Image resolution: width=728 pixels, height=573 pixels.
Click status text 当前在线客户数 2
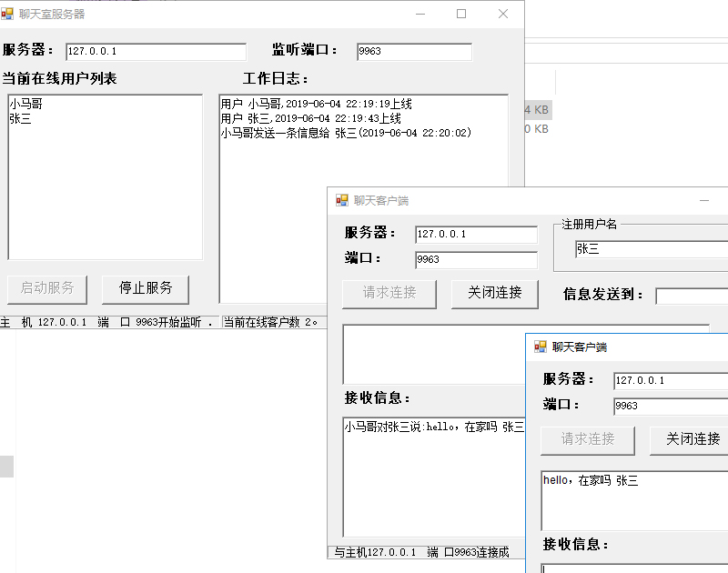(269, 322)
